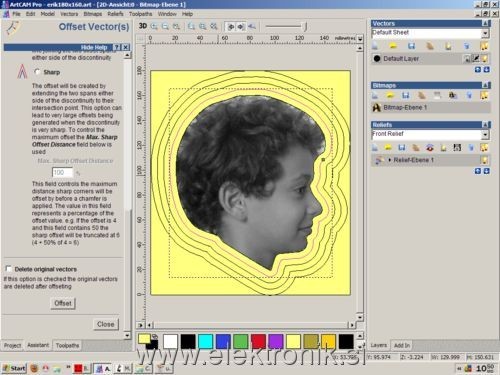This screenshot has height=375, width=500.
Task: Click the new vector layer icon
Action: [x=375, y=46]
